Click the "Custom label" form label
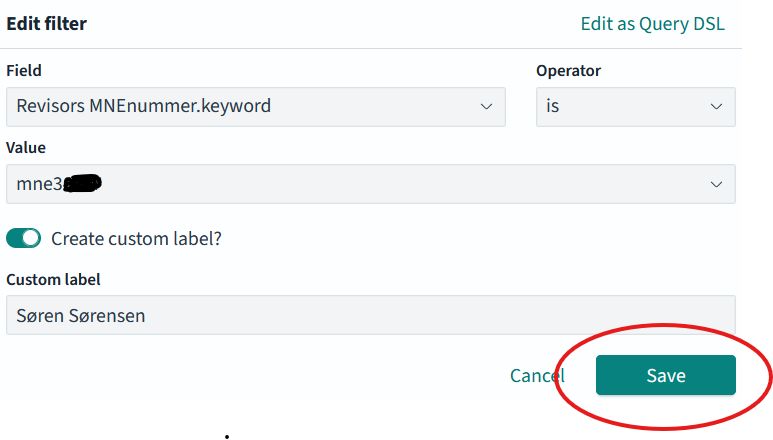Image resolution: width=773 pixels, height=440 pixels. click(x=53, y=279)
